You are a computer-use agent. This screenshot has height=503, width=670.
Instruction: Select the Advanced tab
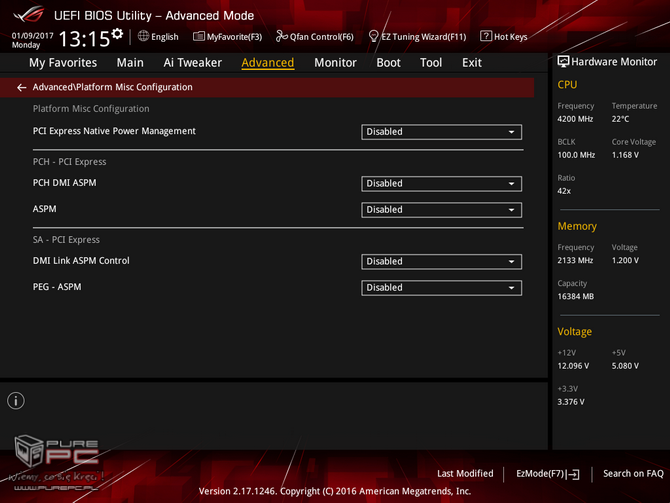click(x=267, y=63)
